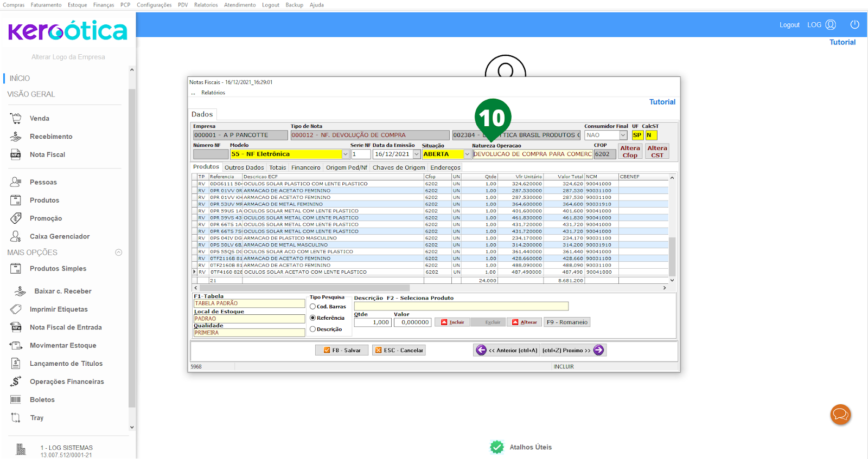The height and width of the screenshot is (459, 868).
Task: Open the Venda cart icon
Action: (x=16, y=118)
